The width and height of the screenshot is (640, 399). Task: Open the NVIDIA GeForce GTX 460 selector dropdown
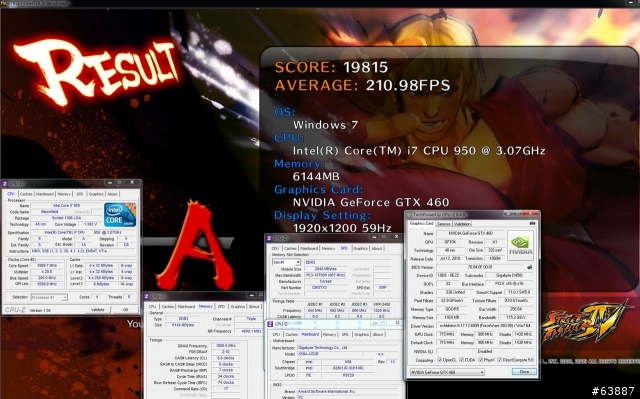(447, 372)
